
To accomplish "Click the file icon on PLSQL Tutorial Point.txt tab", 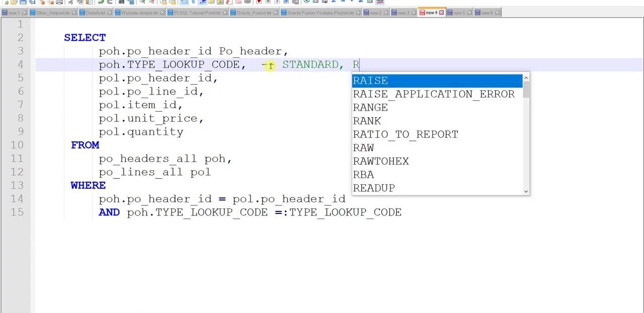I will coord(170,13).
